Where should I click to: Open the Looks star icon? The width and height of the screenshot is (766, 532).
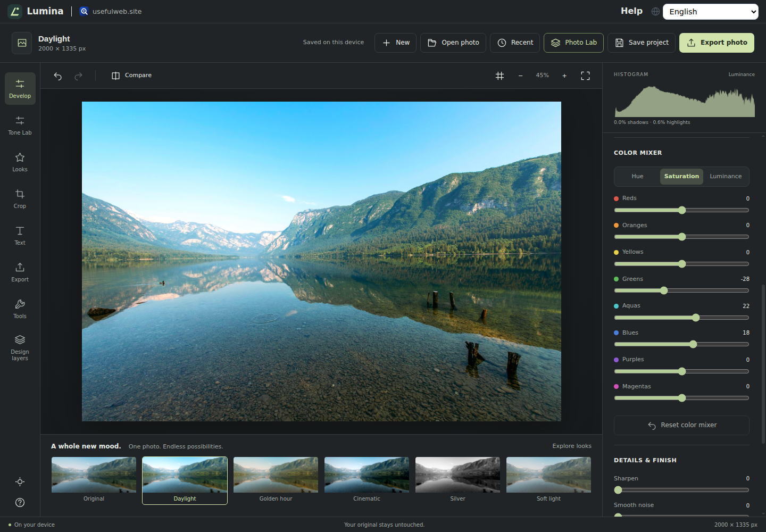(20, 162)
